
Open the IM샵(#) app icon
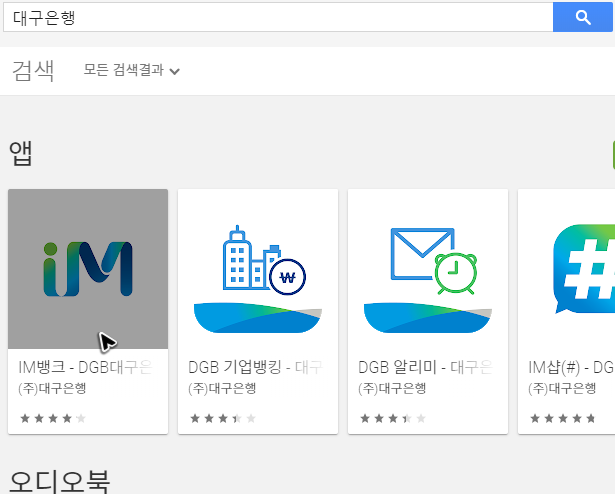click(566, 269)
